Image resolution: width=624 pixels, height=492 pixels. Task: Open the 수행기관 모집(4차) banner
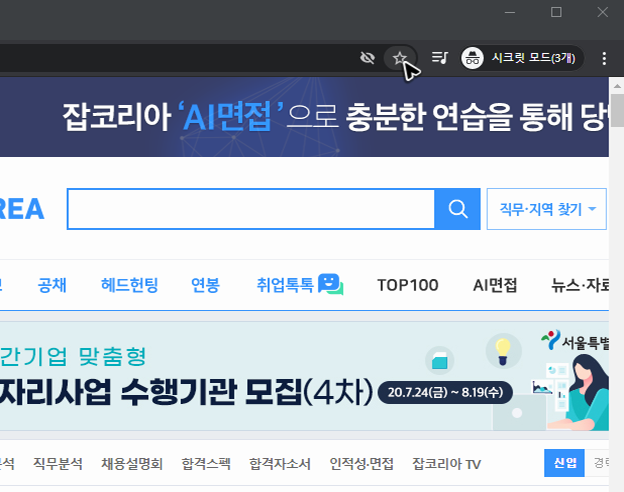[x=304, y=376]
